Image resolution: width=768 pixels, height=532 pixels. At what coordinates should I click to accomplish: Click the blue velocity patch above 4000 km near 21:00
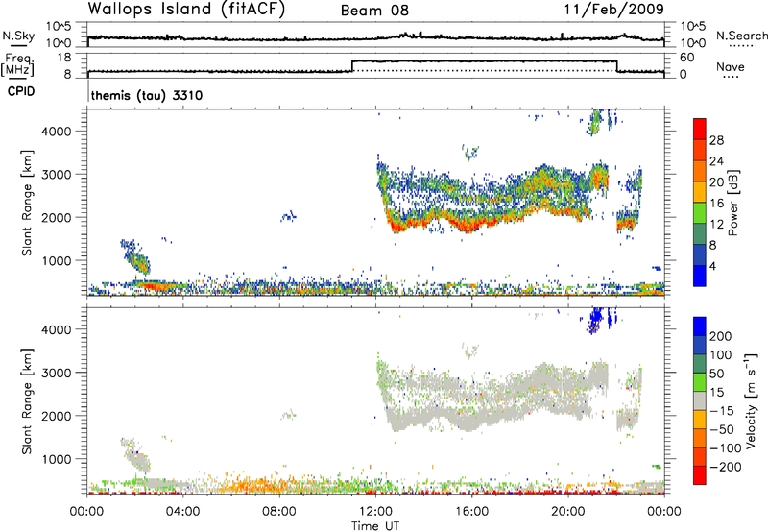pyautogui.click(x=596, y=320)
